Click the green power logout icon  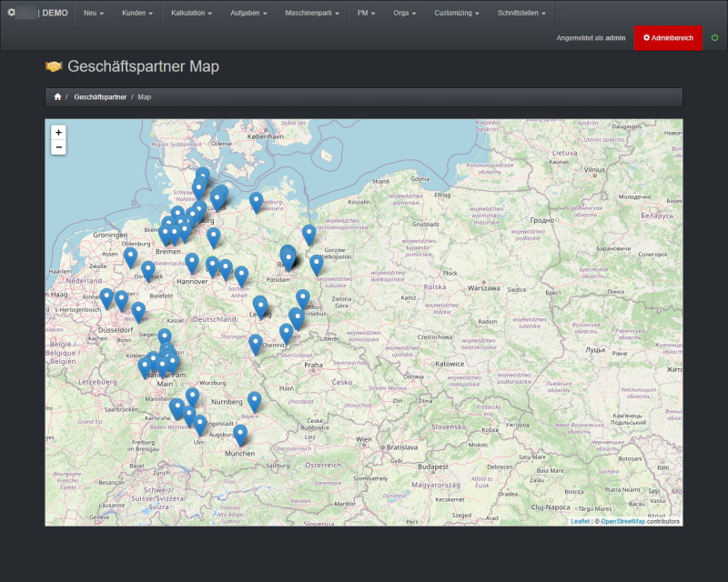click(714, 37)
